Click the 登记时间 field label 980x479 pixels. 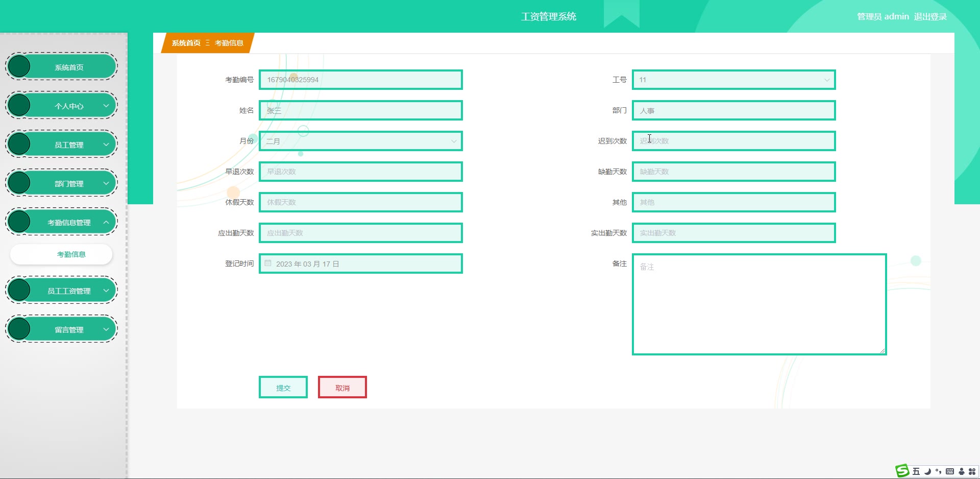tap(239, 264)
